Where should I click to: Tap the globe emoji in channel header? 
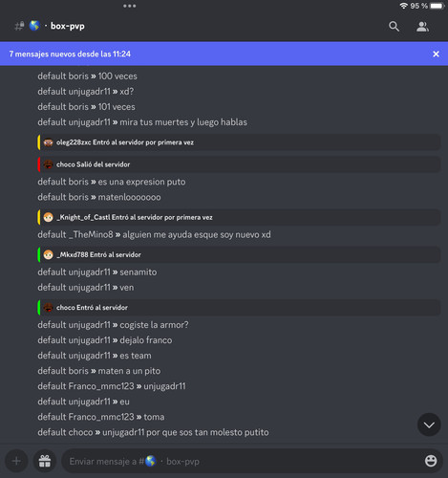click(34, 26)
